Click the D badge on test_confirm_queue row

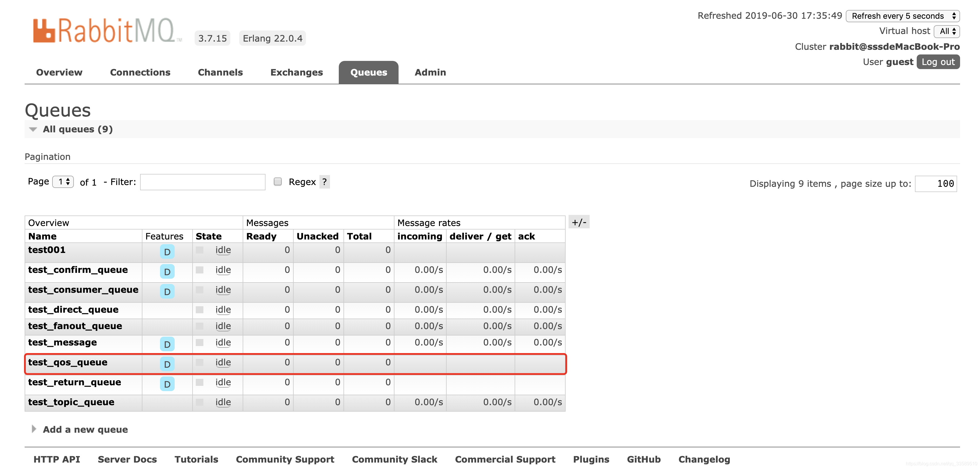(x=167, y=272)
